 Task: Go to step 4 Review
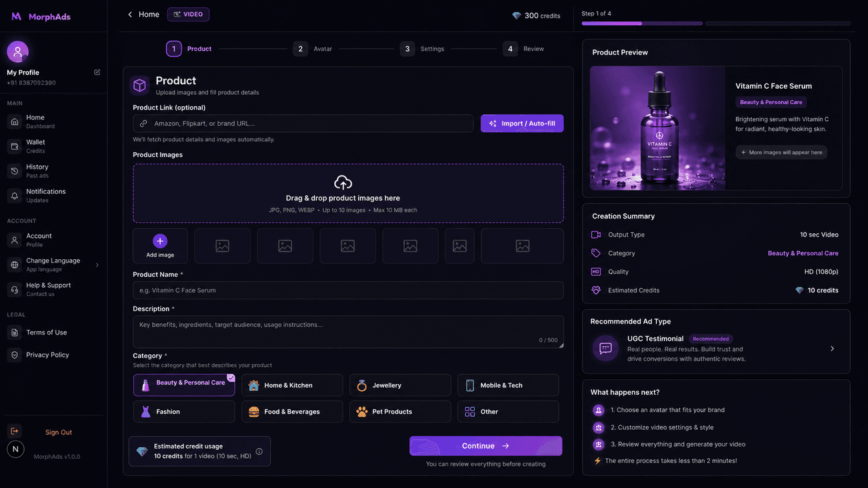[x=523, y=49]
